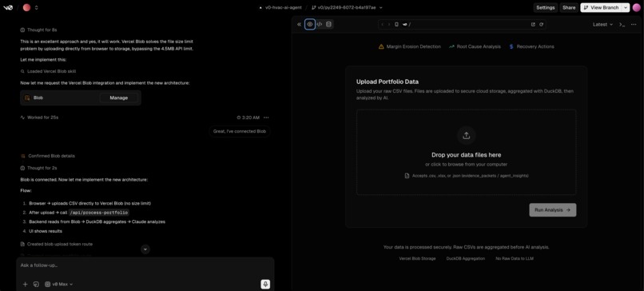Click Upload Portfolio Data heading
Image resolution: width=644 pixels, height=291 pixels.
point(388,82)
